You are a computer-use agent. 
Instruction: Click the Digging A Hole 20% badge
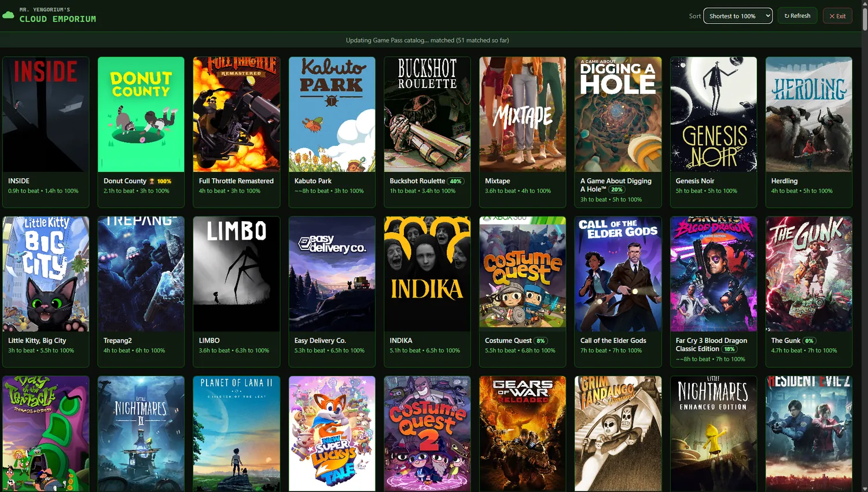617,189
